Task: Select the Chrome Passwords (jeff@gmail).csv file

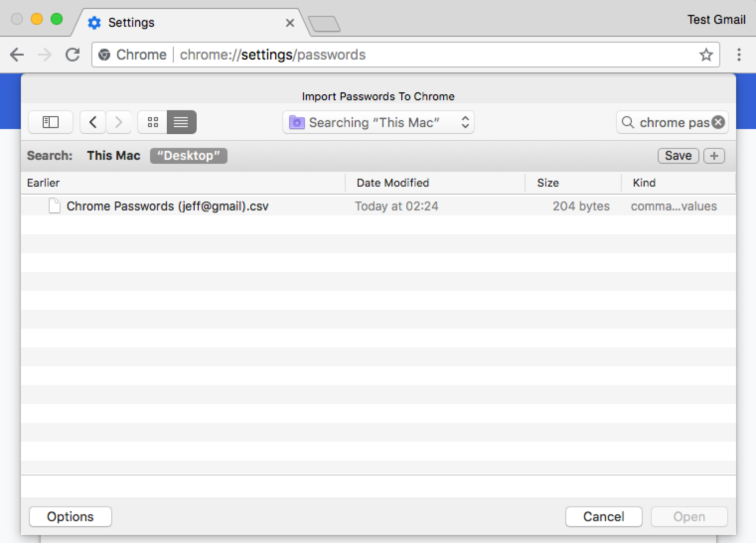Action: pyautogui.click(x=378, y=206)
